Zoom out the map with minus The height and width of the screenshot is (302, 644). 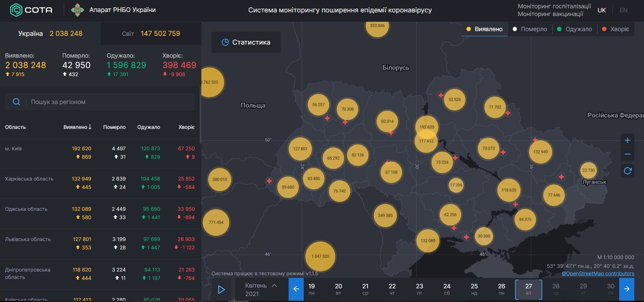pos(627,154)
